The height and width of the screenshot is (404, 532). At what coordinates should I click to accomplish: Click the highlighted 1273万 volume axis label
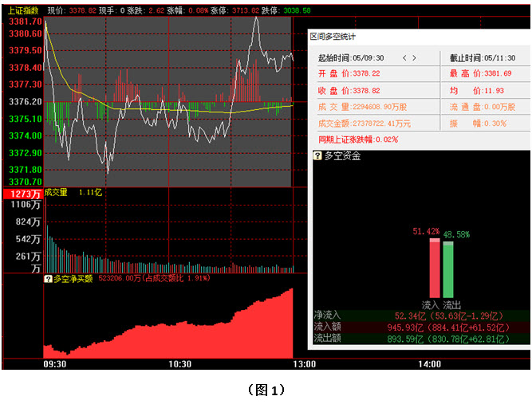pyautogui.click(x=23, y=194)
